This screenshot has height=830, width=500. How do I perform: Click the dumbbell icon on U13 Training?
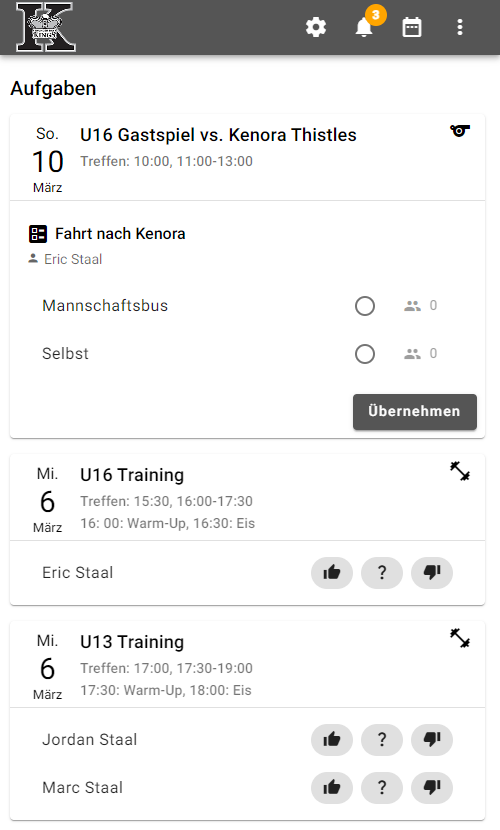pyautogui.click(x=460, y=638)
